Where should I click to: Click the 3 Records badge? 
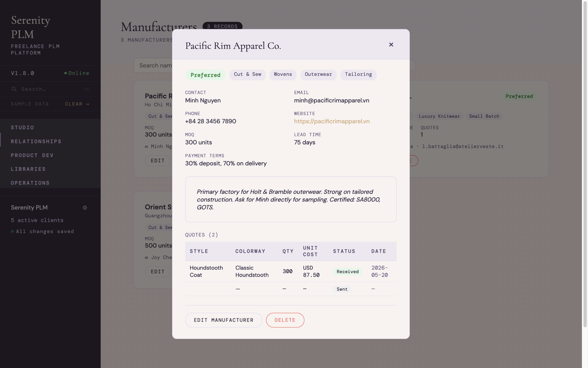pos(223,26)
